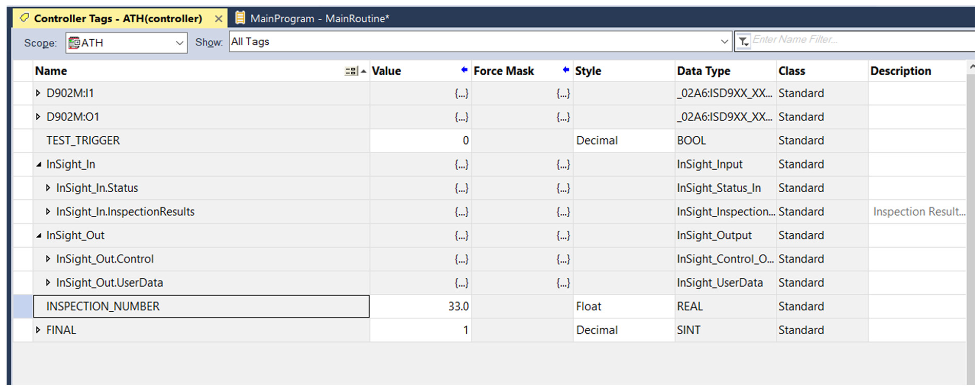Open the Show All Tags dropdown
The height and width of the screenshot is (392, 980).
[724, 42]
